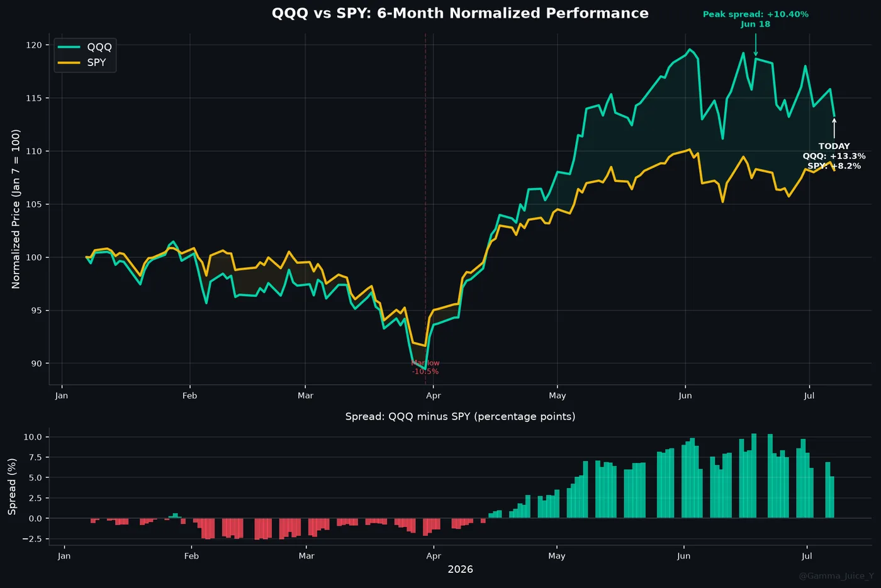Click the 120 tick on the price axis
The image size is (881, 588).
(35, 45)
